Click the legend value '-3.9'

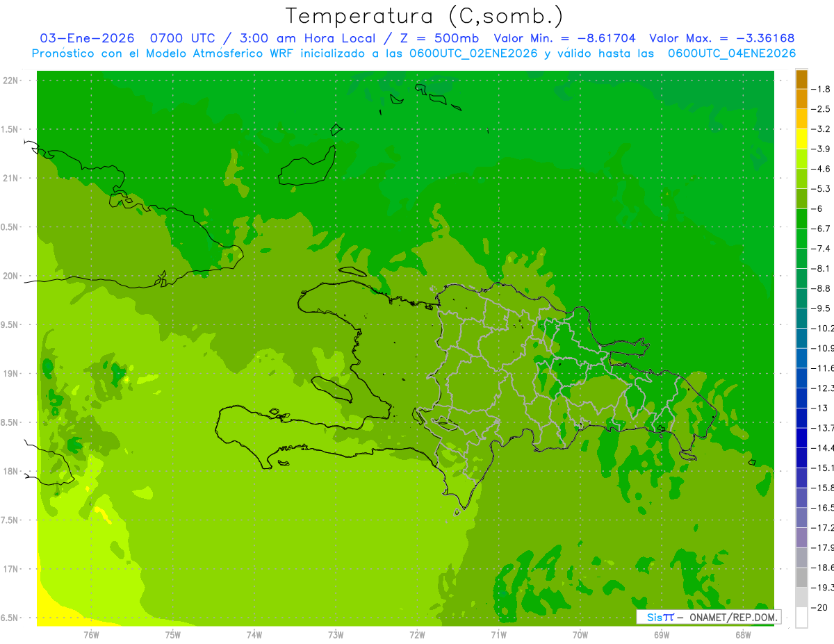821,149
